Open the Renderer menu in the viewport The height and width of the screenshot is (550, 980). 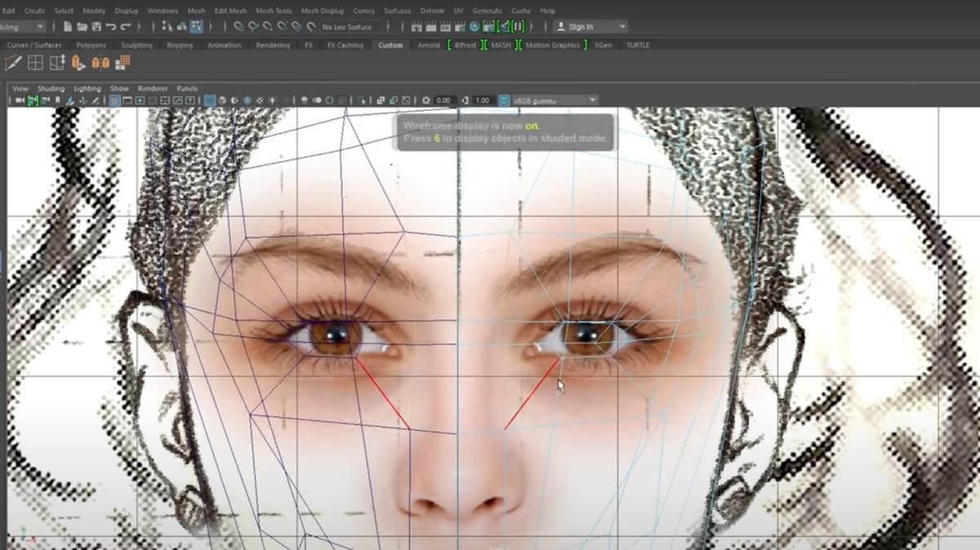click(152, 88)
